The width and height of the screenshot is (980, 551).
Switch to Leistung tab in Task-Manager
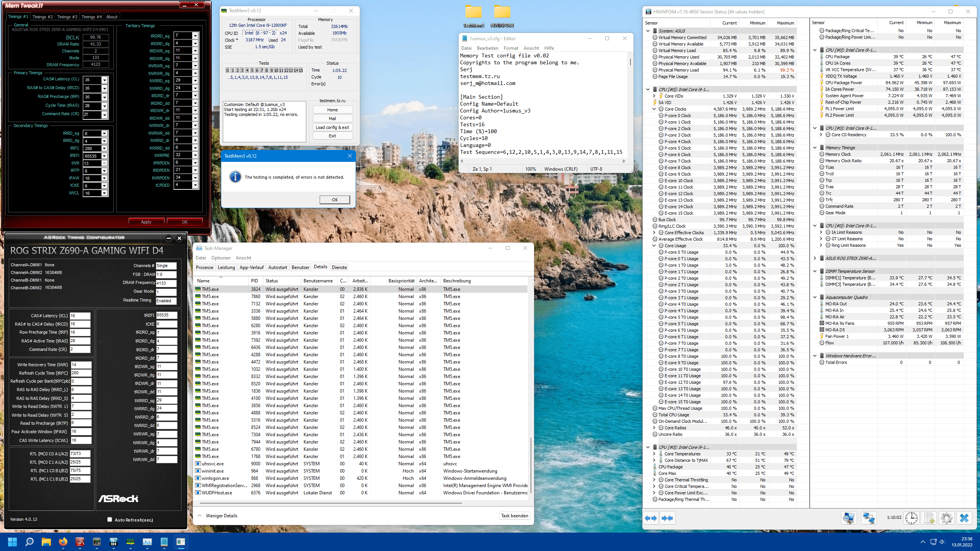pos(226,267)
